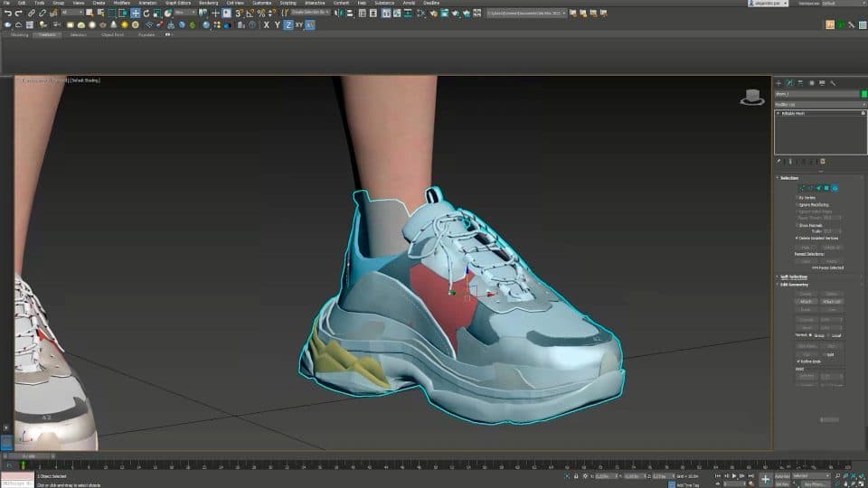Expand the Soft Selection rollout

tap(793, 277)
